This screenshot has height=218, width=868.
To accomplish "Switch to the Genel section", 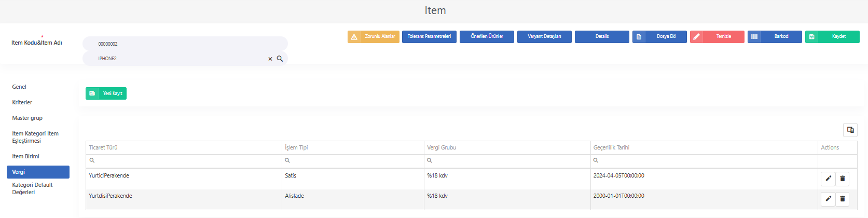I will (x=19, y=87).
